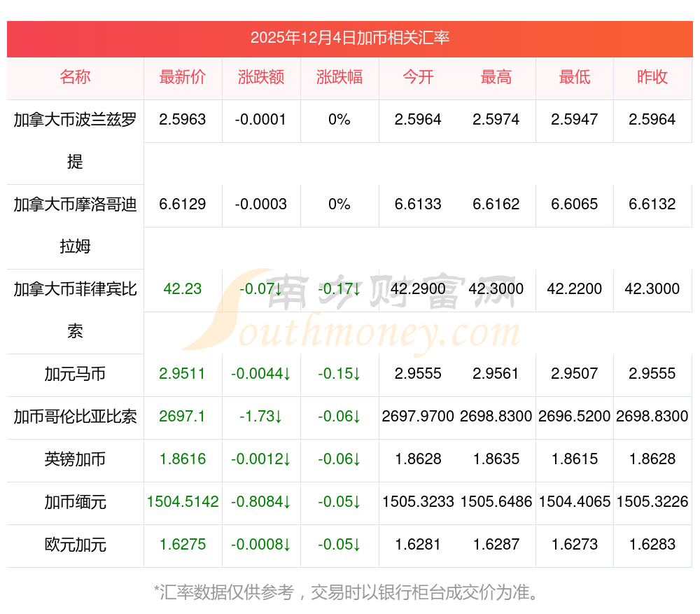The image size is (700, 614).
Task: Select the 加拿大币菲律宾比索 row name
Action: pos(75,309)
